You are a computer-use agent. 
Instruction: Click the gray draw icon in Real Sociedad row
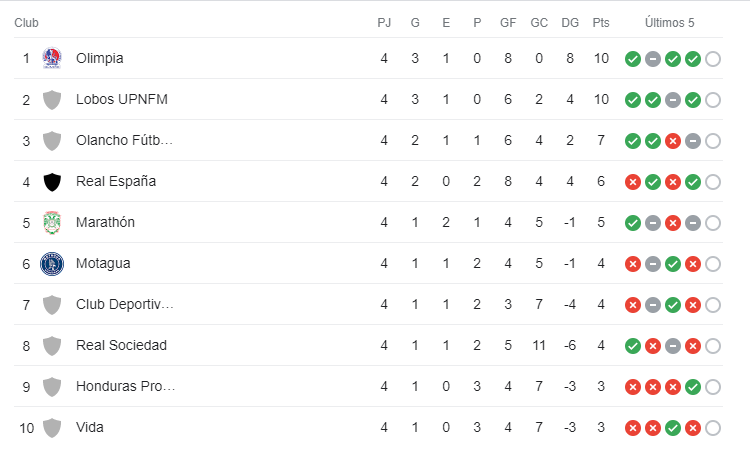(673, 345)
